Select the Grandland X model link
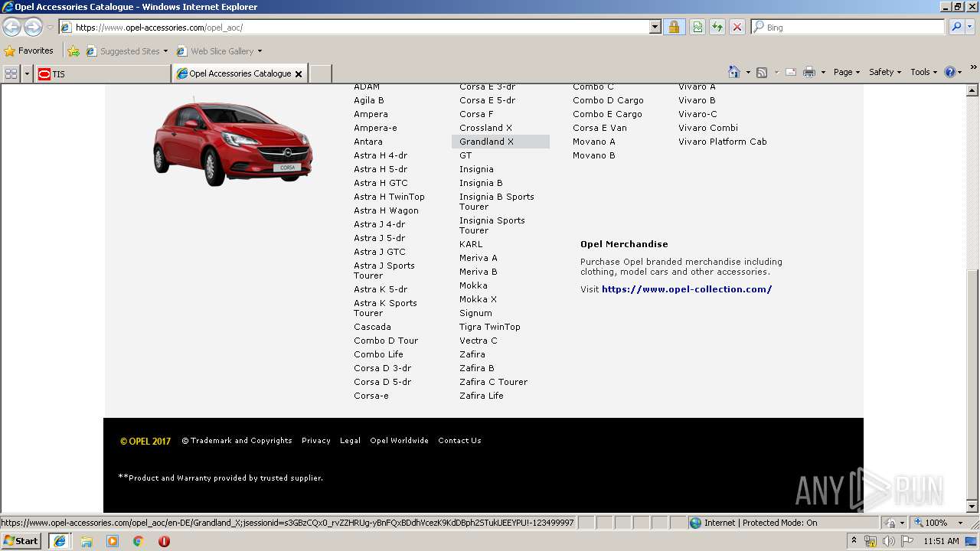The width and height of the screenshot is (980, 551). 486,142
